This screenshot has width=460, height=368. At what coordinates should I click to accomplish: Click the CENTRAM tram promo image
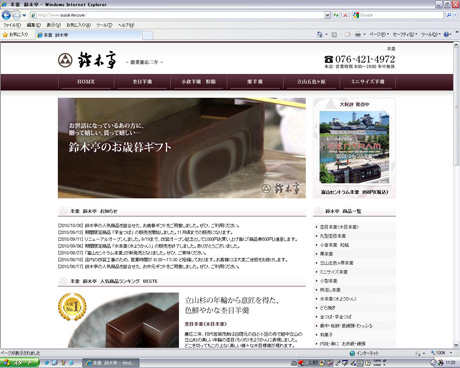[354, 147]
